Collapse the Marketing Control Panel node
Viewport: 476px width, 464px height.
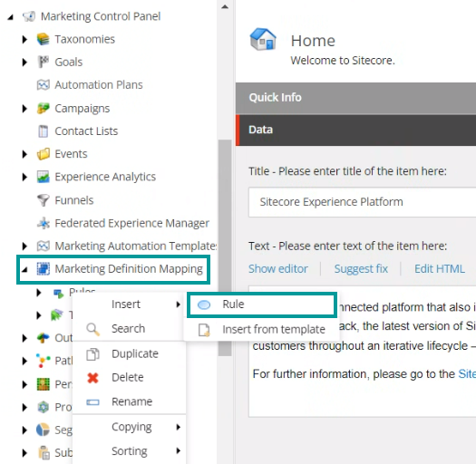pyautogui.click(x=11, y=17)
